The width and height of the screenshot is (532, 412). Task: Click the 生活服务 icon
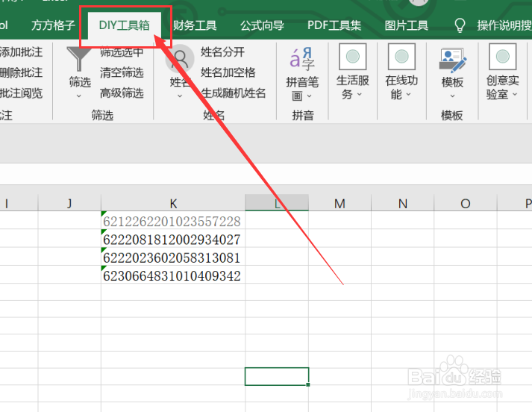pos(353,57)
